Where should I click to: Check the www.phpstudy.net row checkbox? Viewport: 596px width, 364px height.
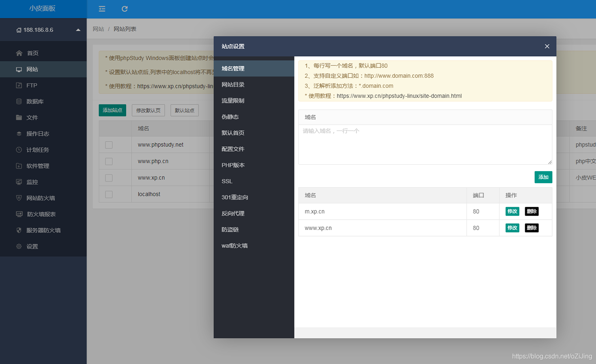click(x=109, y=145)
